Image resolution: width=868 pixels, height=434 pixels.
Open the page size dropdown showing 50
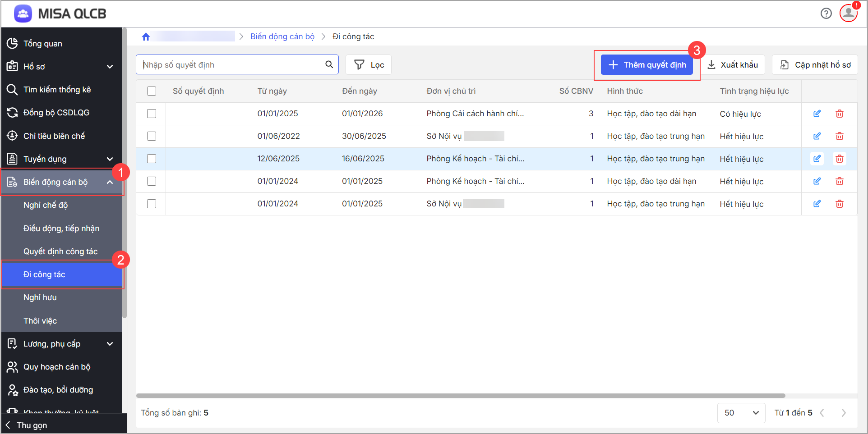tap(741, 413)
